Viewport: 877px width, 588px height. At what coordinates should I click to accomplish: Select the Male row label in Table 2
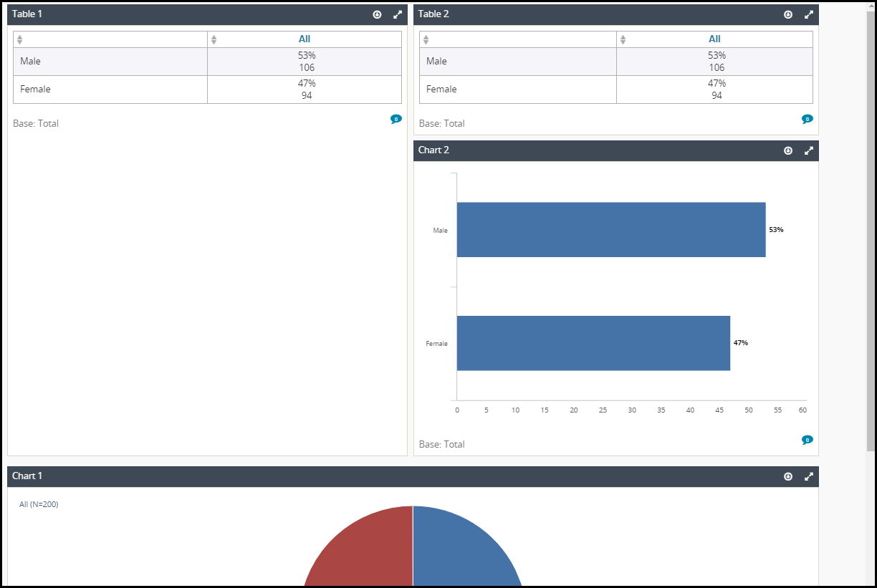coord(436,62)
